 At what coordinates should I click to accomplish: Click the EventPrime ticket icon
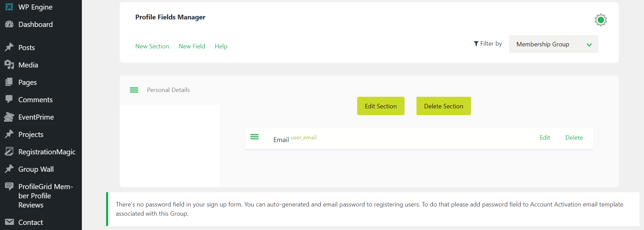9,117
